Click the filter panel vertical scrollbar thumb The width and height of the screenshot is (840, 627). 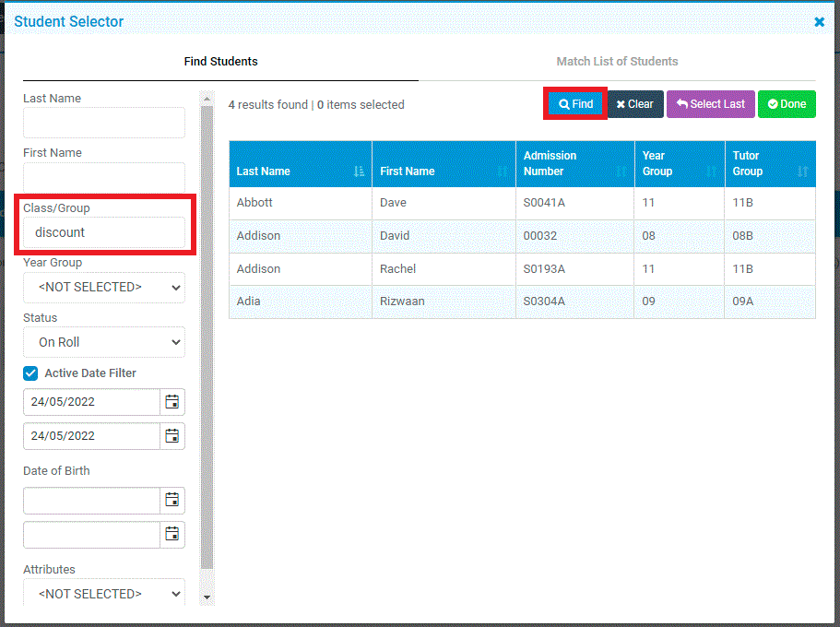coord(207,337)
